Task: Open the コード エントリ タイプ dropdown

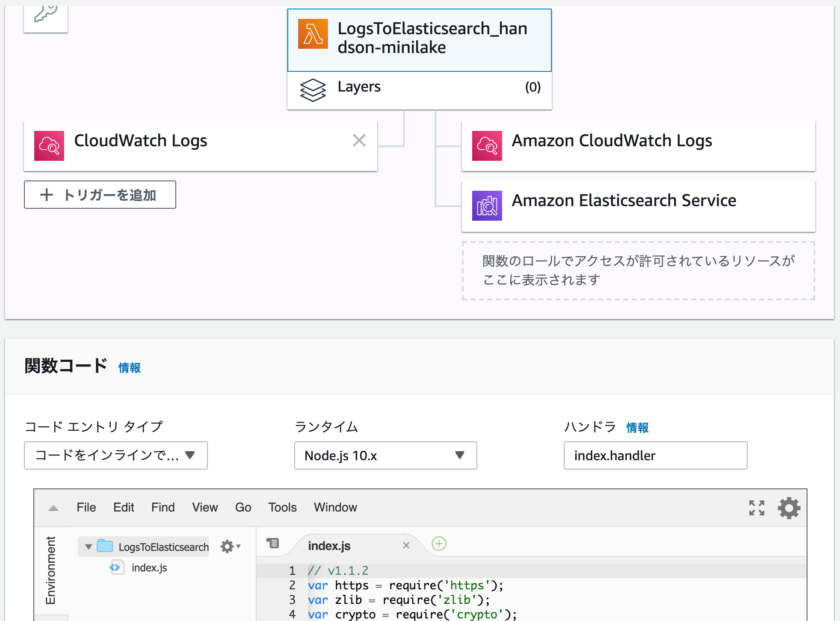Action: (116, 455)
